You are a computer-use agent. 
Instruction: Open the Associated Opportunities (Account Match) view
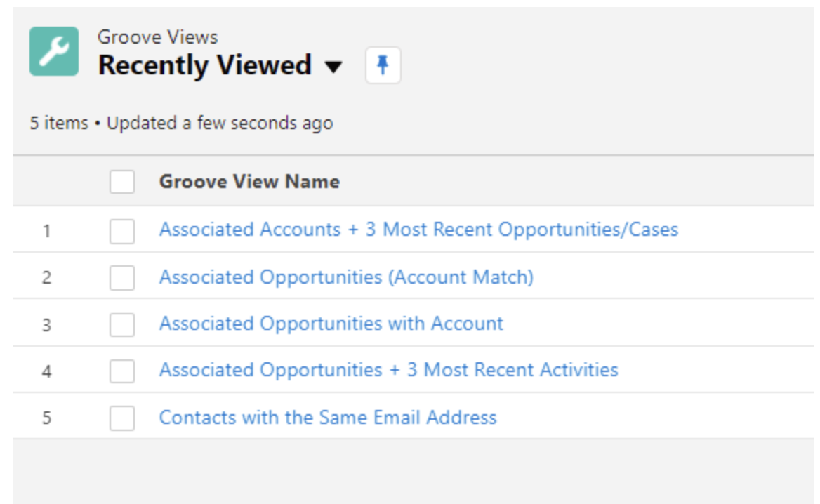tap(346, 277)
